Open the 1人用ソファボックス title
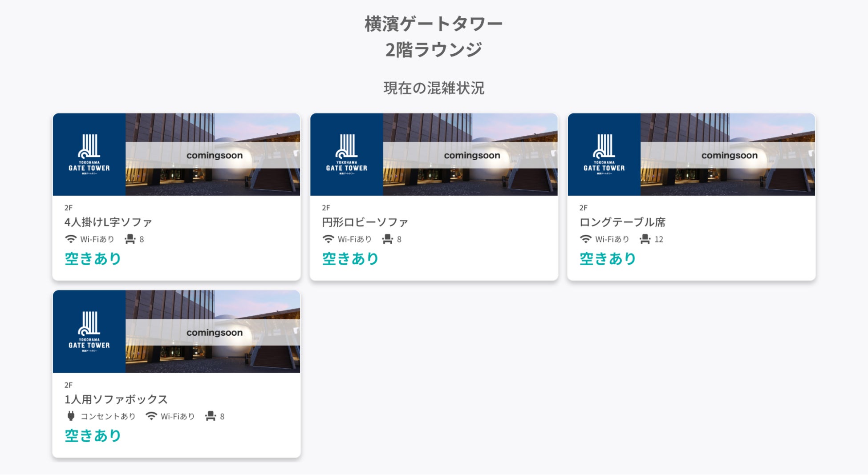This screenshot has width=868, height=475. tap(116, 399)
